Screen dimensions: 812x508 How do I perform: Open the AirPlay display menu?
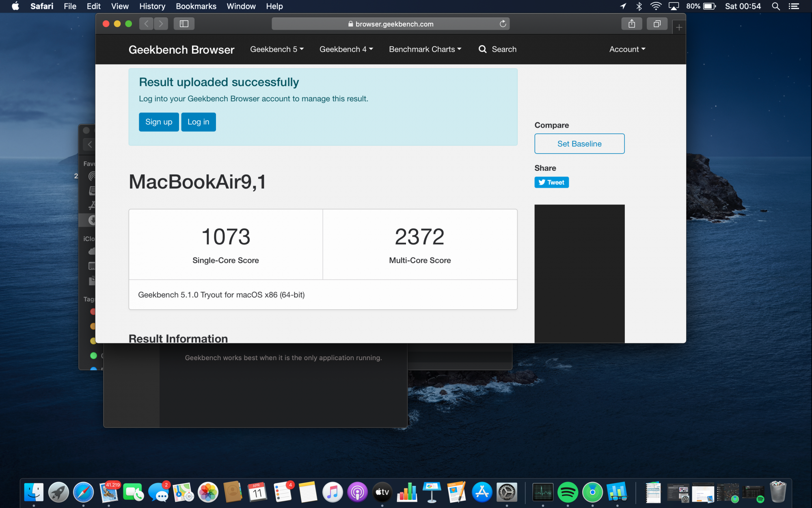click(674, 6)
